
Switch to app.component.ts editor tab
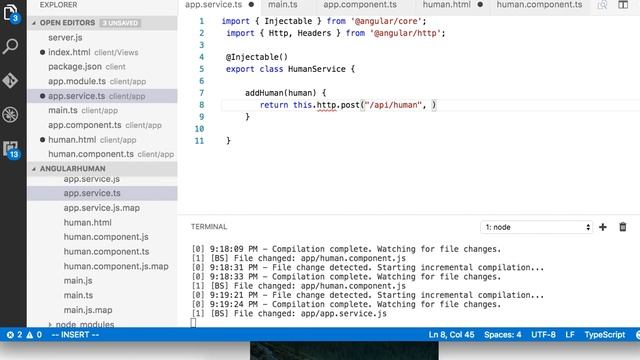pyautogui.click(x=360, y=5)
